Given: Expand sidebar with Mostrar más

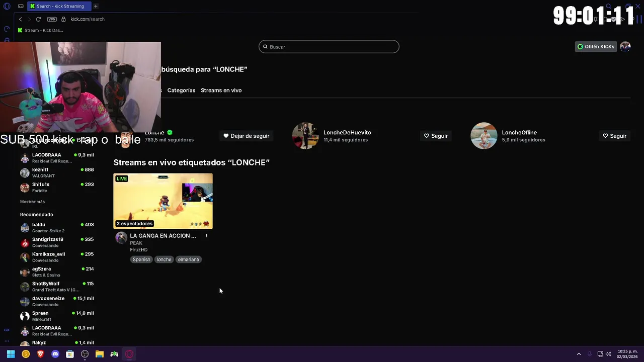Looking at the screenshot, I should pos(32,202).
